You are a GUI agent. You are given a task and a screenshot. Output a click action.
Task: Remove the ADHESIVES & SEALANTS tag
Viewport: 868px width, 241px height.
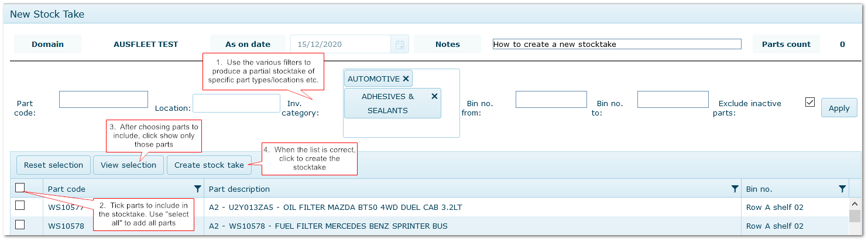pyautogui.click(x=434, y=96)
